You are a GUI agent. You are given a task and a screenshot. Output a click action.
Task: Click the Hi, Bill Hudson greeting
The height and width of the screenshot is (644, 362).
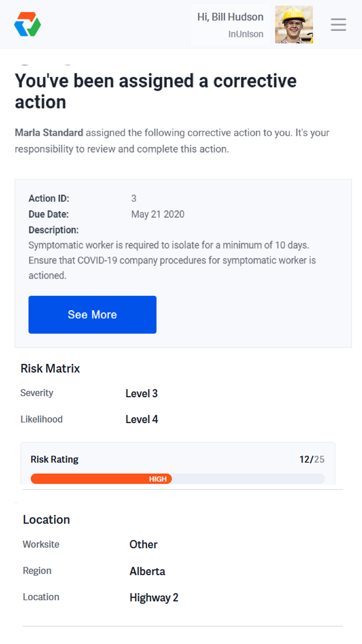(x=230, y=17)
